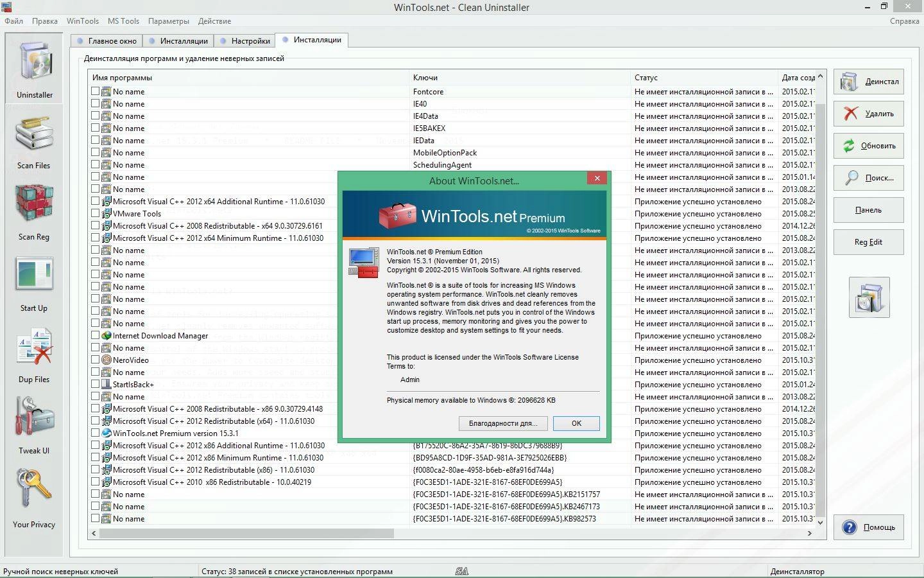Open the Scan Reg tool
The image size is (924, 578).
(x=34, y=212)
